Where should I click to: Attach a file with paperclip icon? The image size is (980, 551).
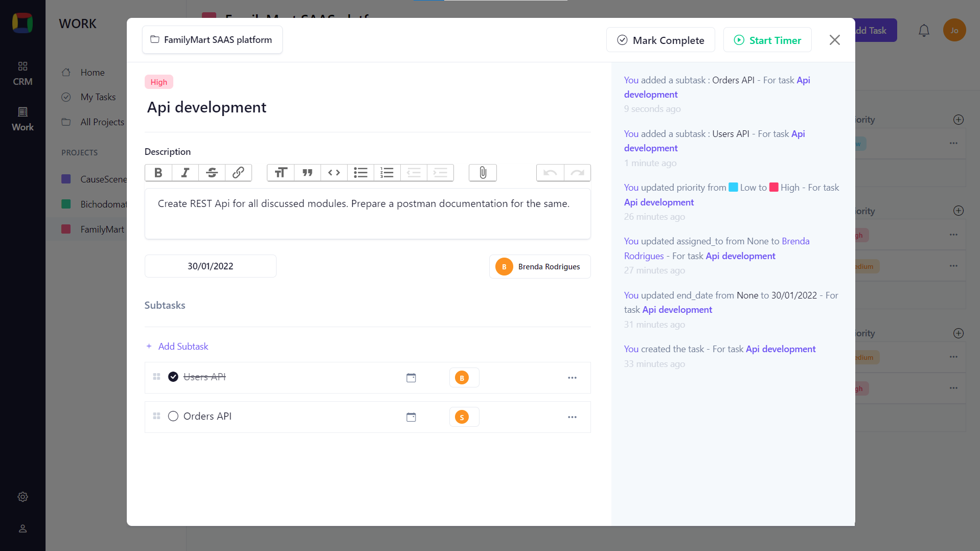tap(483, 173)
